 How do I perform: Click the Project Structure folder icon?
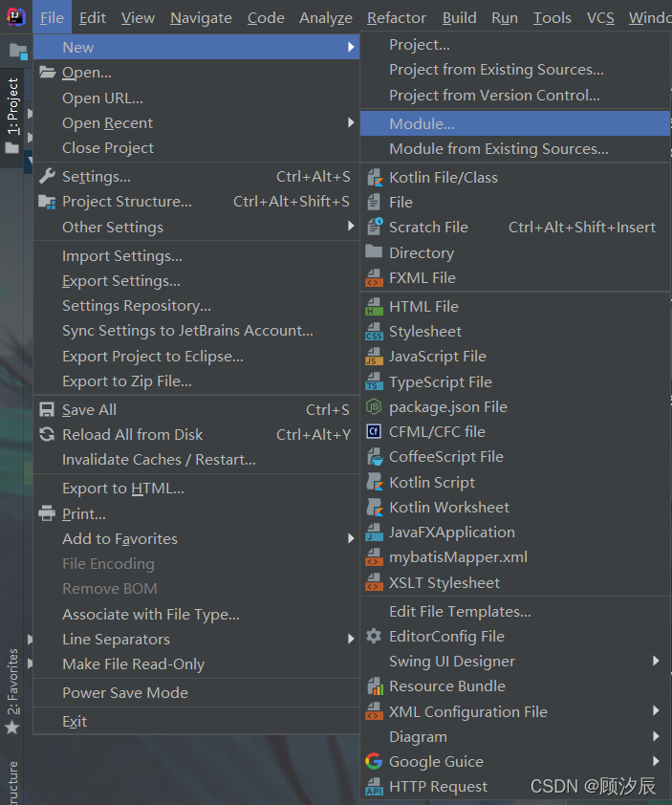coord(47,202)
